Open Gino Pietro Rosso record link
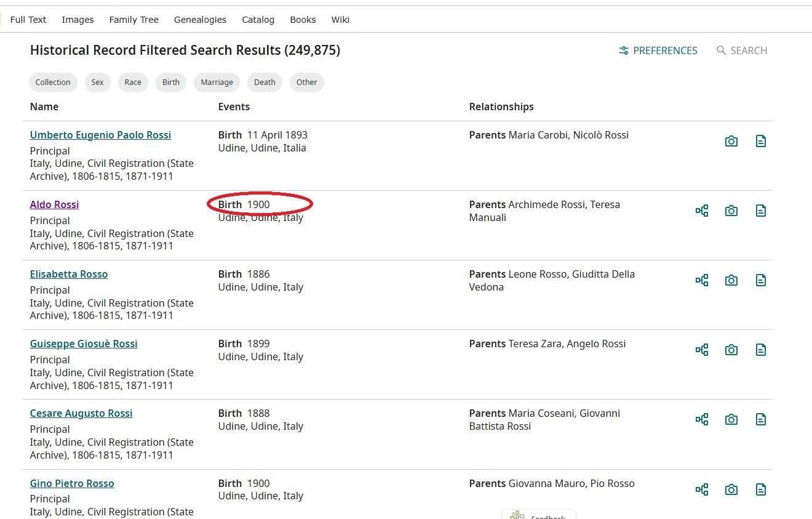 coord(72,484)
